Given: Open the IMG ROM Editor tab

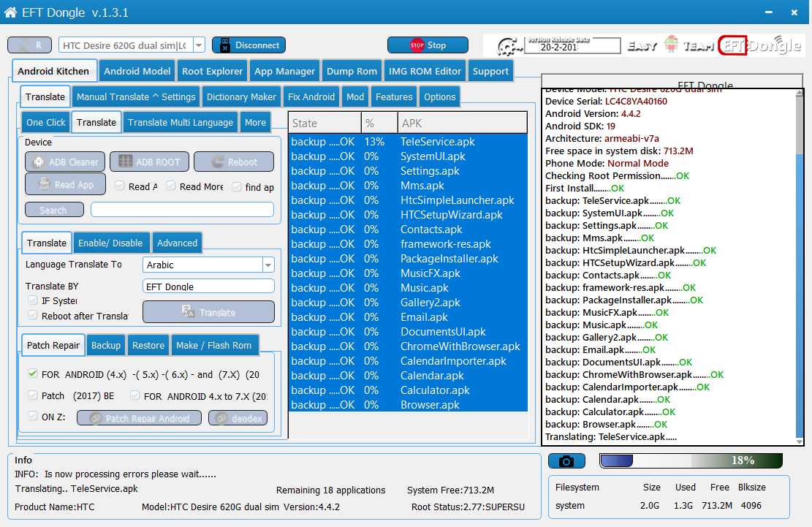Looking at the screenshot, I should [x=425, y=71].
